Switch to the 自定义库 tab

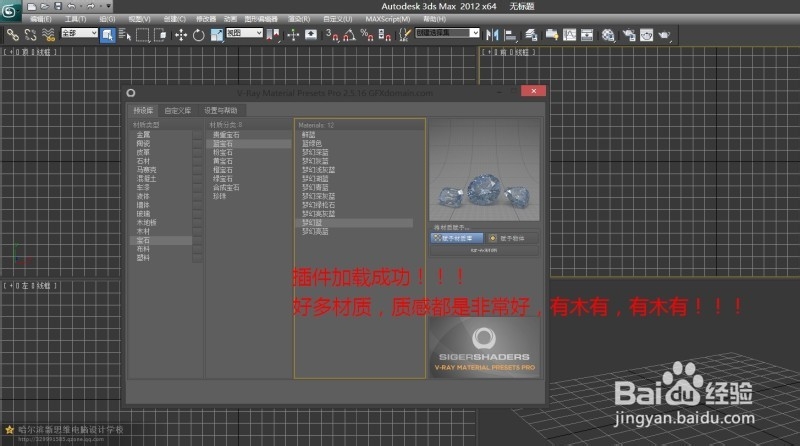coord(176,109)
